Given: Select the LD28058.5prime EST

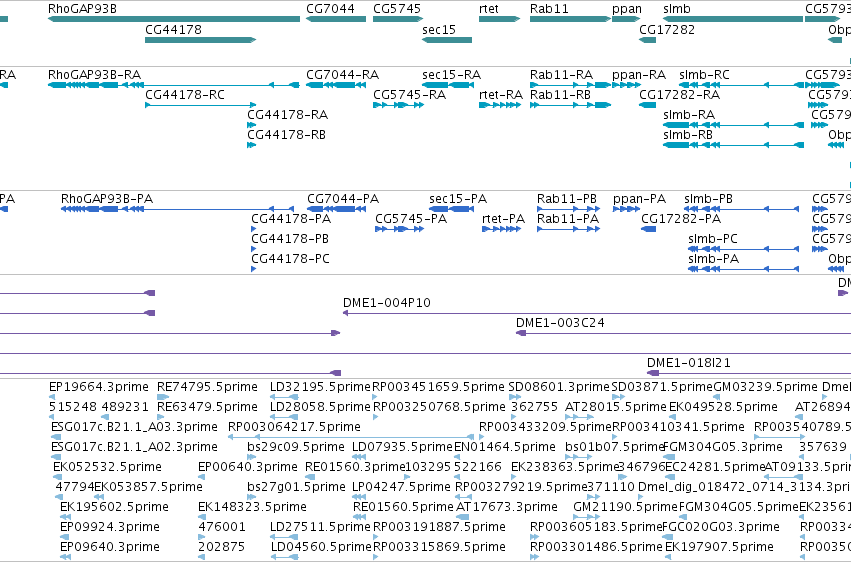Looking at the screenshot, I should click(x=284, y=417).
